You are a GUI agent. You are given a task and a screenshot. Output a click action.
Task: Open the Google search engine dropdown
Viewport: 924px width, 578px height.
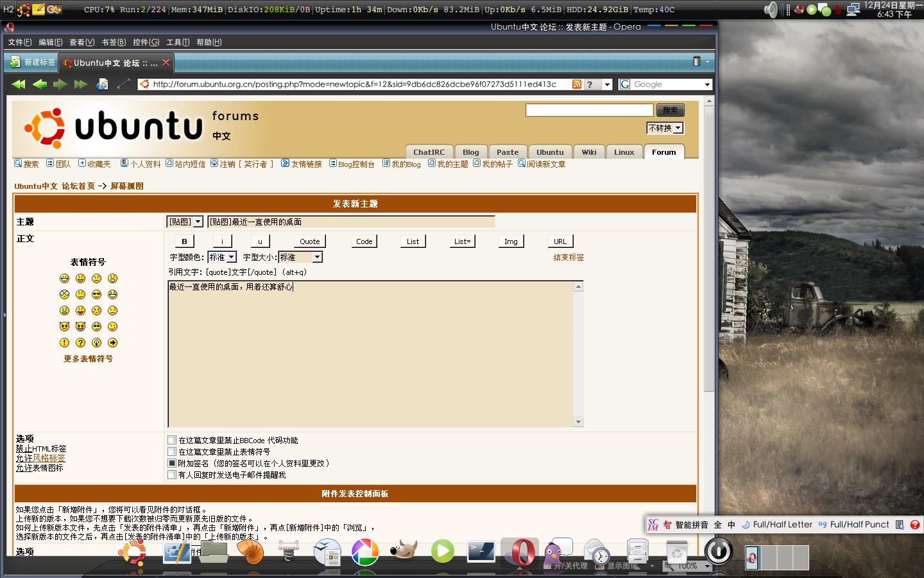click(x=707, y=84)
